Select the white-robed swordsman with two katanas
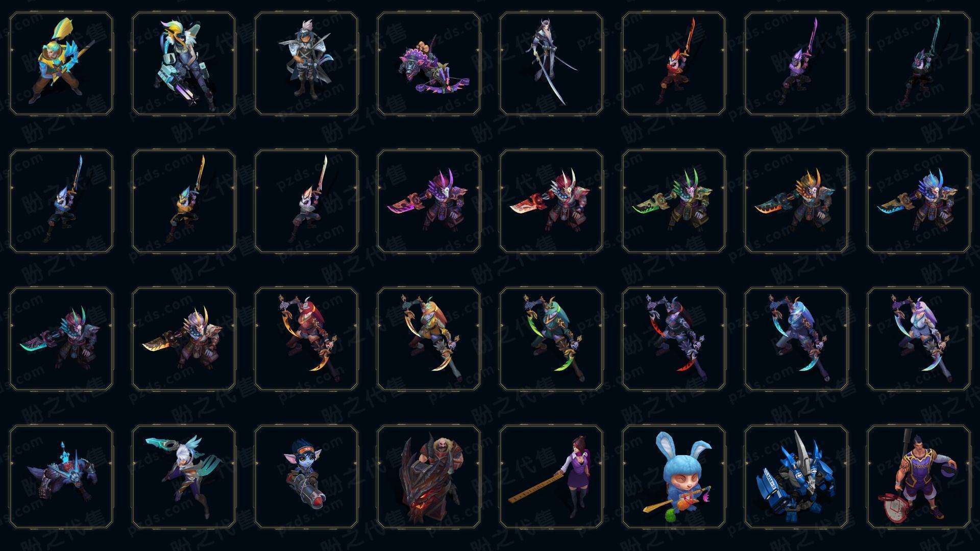This screenshot has width=980, height=551. [x=551, y=63]
